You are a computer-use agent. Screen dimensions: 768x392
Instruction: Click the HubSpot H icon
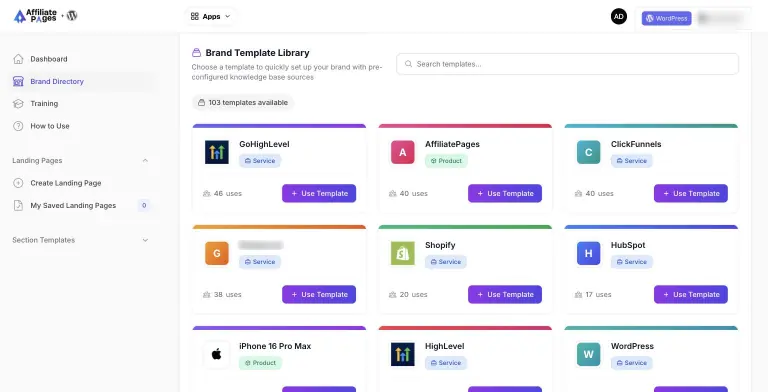pos(589,253)
